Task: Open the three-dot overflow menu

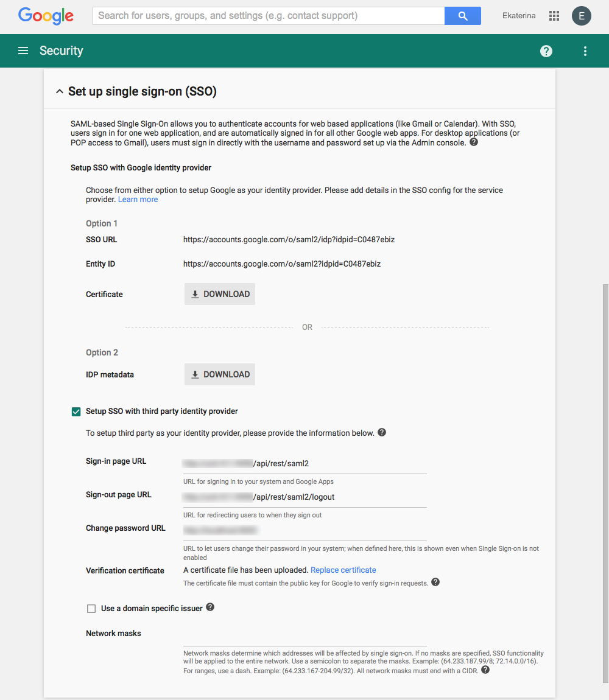Action: coord(585,51)
